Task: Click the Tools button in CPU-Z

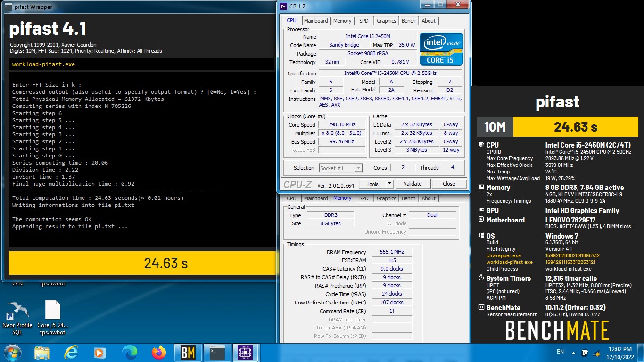Action: [x=372, y=184]
